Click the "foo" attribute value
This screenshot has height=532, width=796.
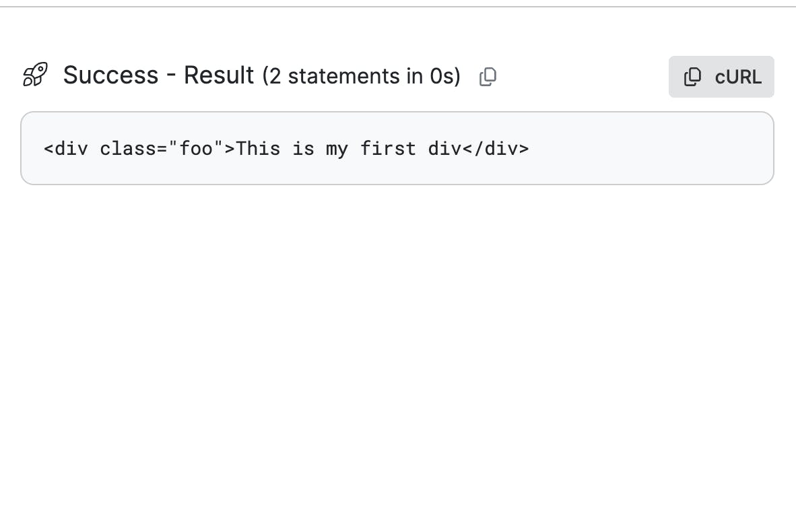click(x=196, y=149)
